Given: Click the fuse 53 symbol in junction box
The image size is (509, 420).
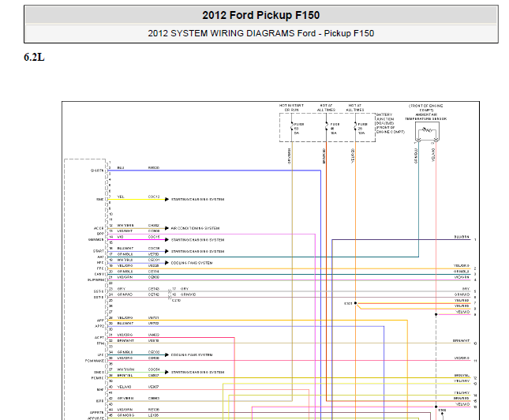Looking at the screenshot, I should (292, 128).
